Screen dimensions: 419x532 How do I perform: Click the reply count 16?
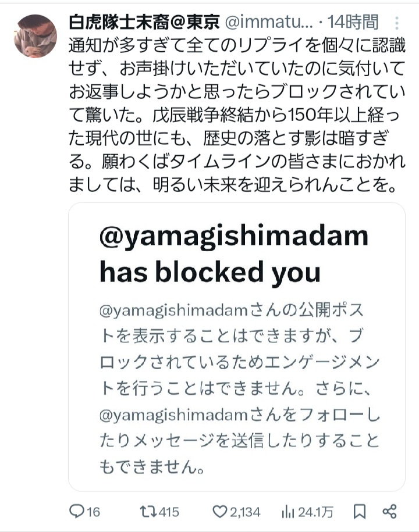click(x=93, y=512)
